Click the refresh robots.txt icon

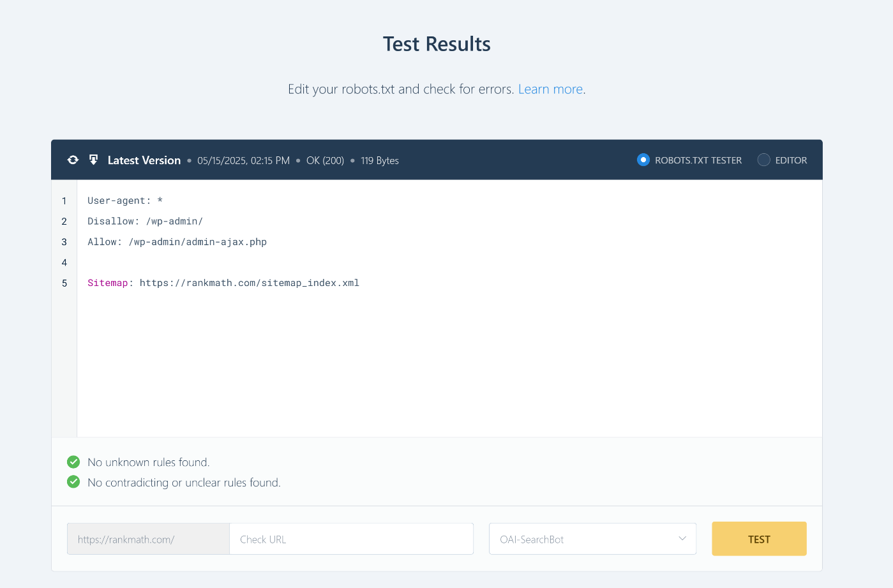(73, 160)
